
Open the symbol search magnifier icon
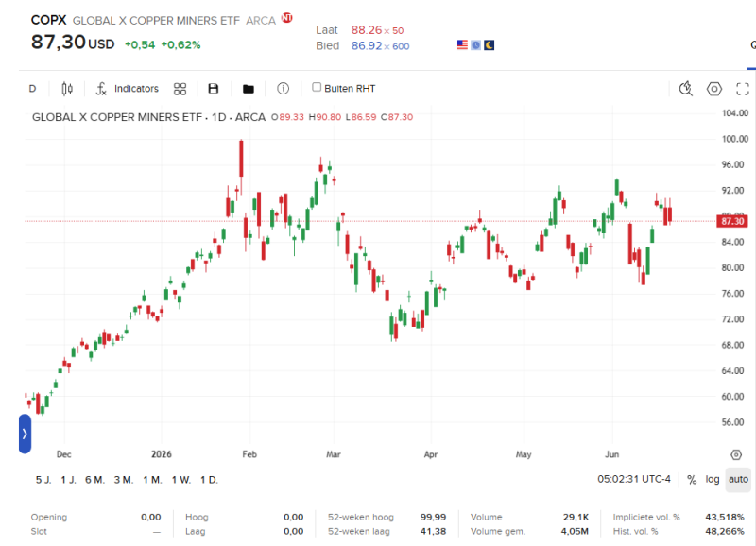click(686, 89)
